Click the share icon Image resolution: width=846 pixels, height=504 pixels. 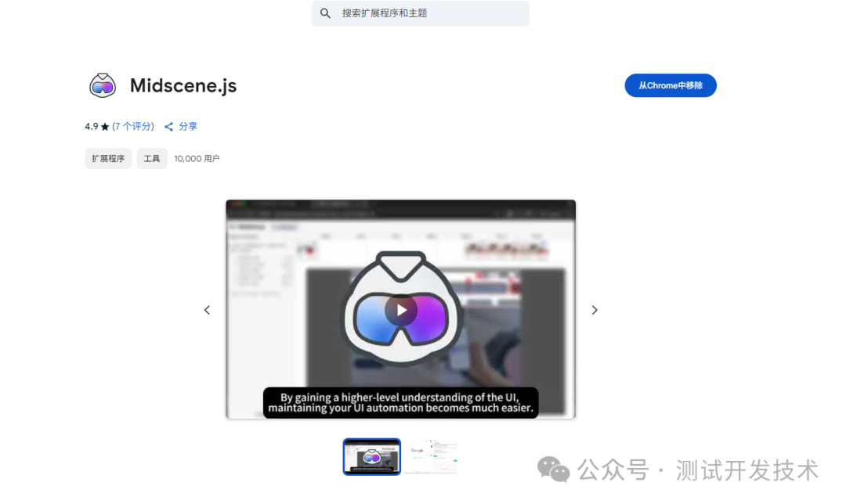click(x=168, y=127)
